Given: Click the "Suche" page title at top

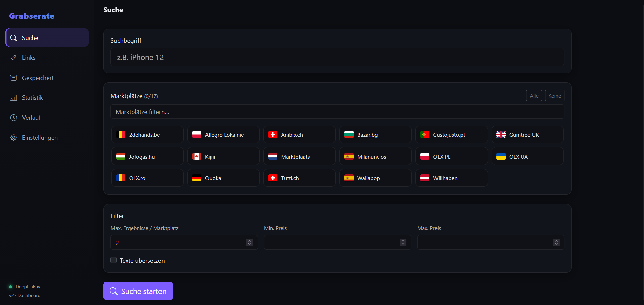Looking at the screenshot, I should (113, 10).
